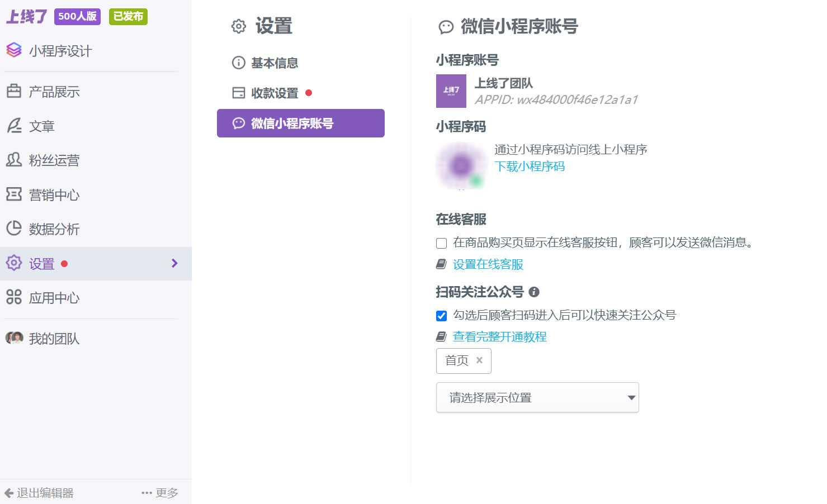Remove the 首页 display position tag

point(479,360)
